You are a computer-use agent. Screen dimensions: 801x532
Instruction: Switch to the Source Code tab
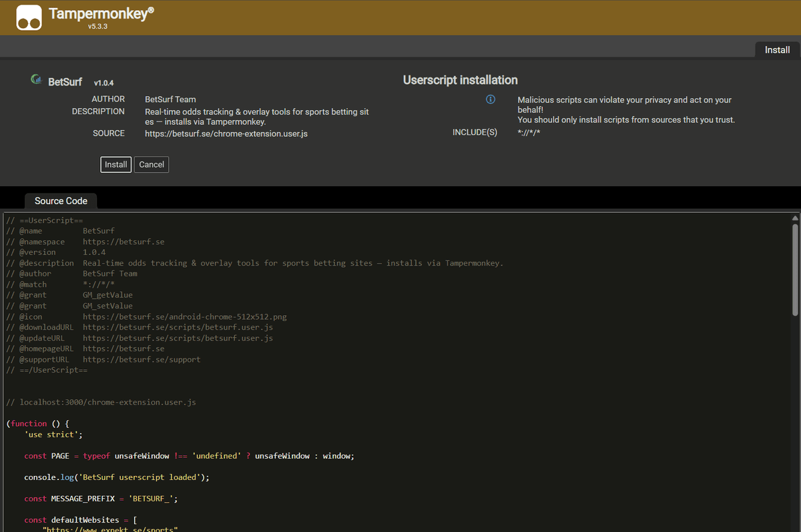(61, 201)
